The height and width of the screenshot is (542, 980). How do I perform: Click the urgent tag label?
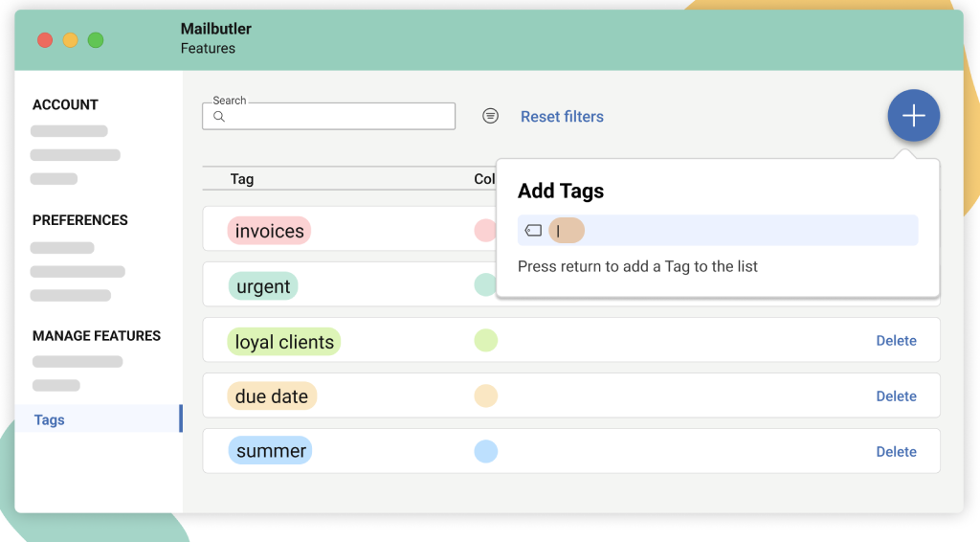263,286
